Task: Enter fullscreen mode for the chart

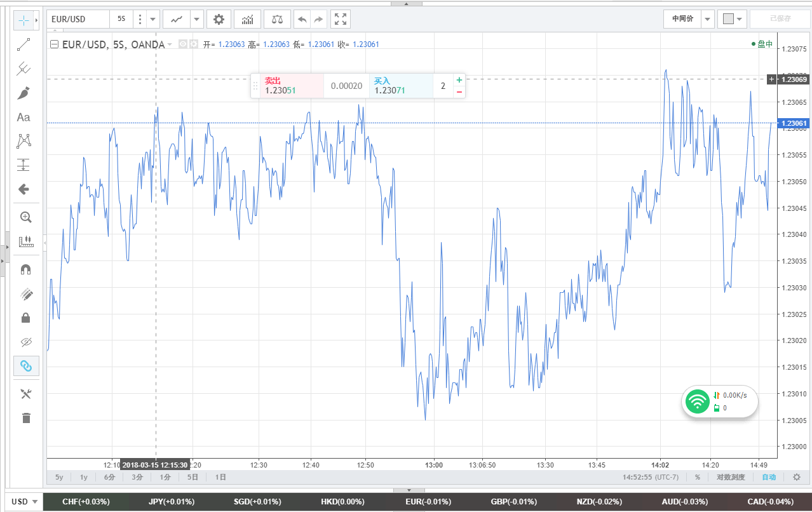Action: (341, 19)
